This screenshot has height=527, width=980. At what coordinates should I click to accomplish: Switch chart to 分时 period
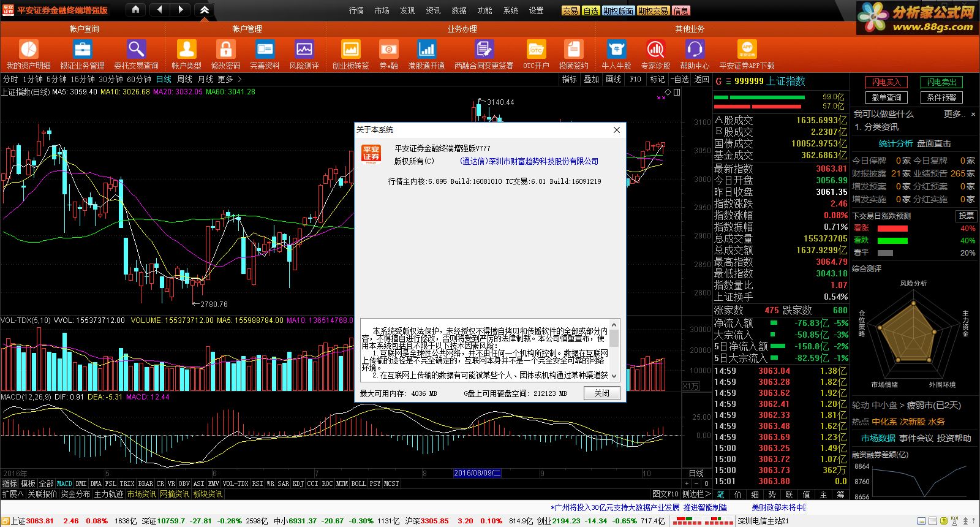(10, 79)
